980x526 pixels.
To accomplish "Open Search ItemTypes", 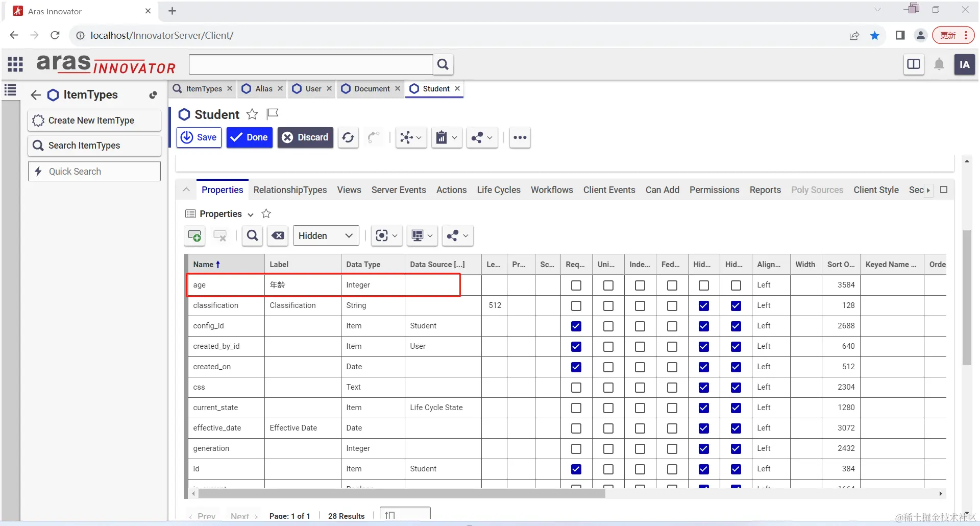I will (94, 146).
